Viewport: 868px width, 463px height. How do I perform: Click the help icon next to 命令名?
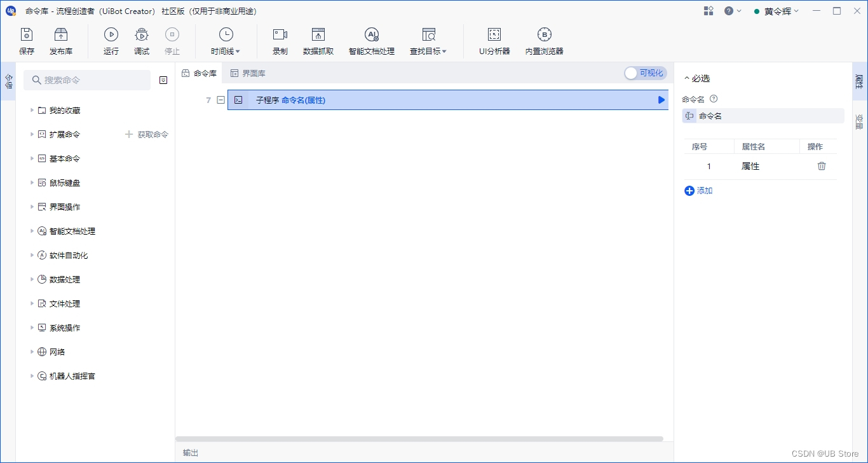pos(714,99)
